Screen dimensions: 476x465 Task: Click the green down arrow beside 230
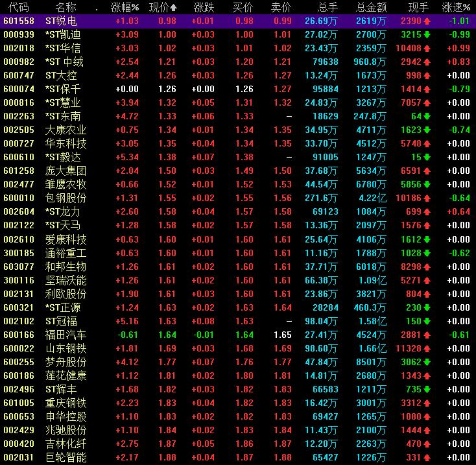(427, 308)
